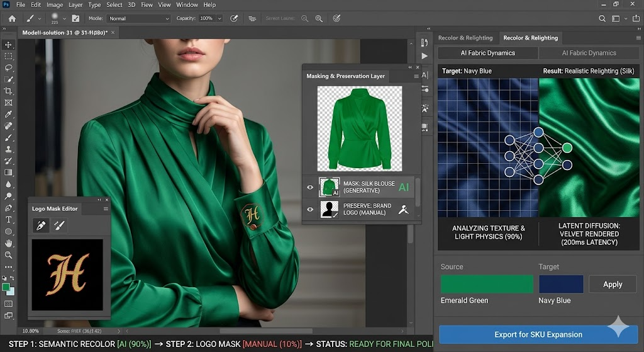The image size is (644, 352).
Task: Toggle the Quick Mask mode icon
Action: pos(8,304)
